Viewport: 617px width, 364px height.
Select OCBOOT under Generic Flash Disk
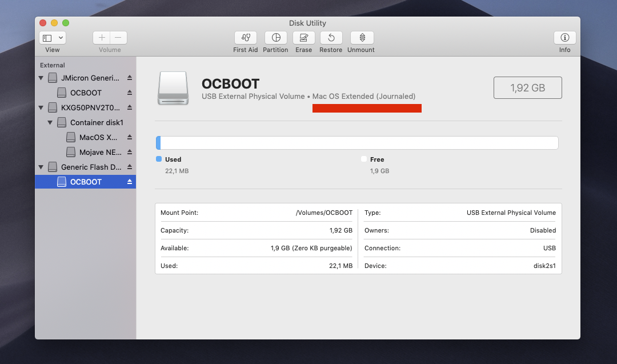(85, 182)
